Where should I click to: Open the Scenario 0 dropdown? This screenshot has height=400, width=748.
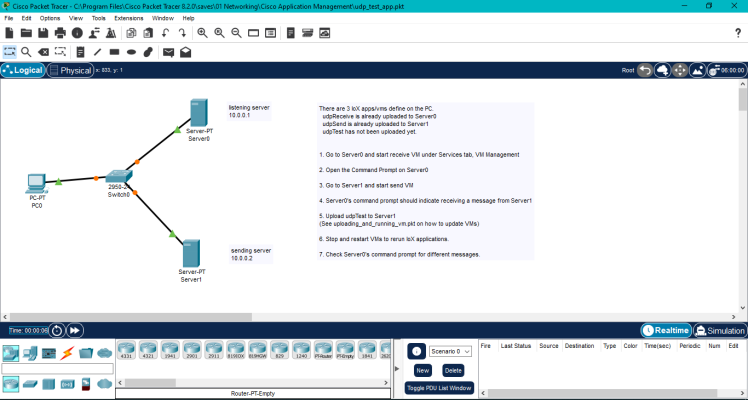click(450, 351)
